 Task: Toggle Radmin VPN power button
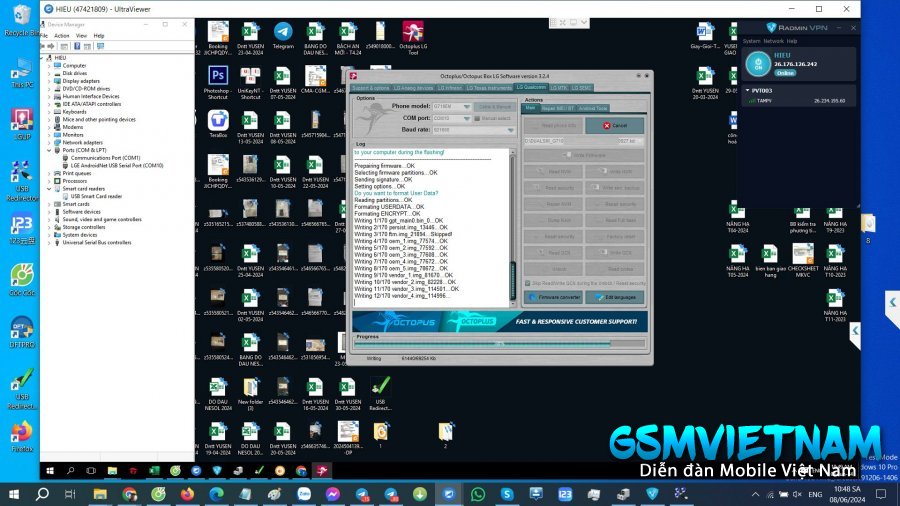[x=758, y=64]
